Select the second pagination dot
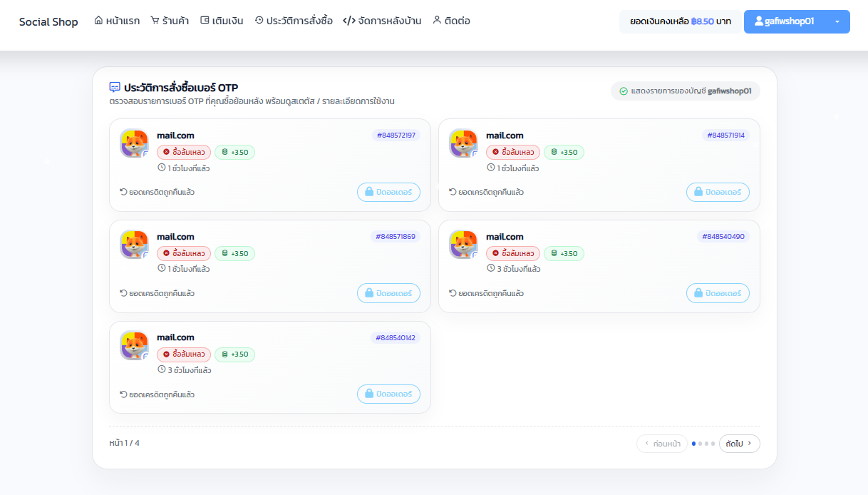 point(701,444)
